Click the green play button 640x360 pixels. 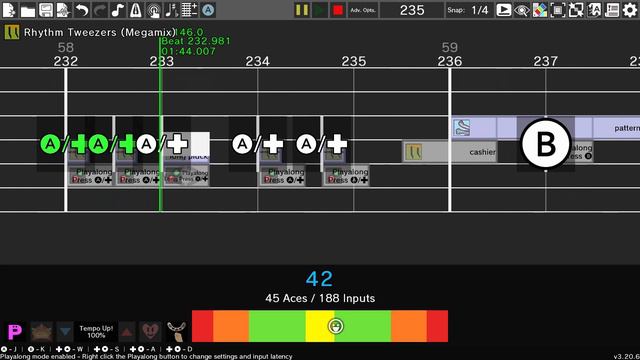pyautogui.click(x=320, y=10)
